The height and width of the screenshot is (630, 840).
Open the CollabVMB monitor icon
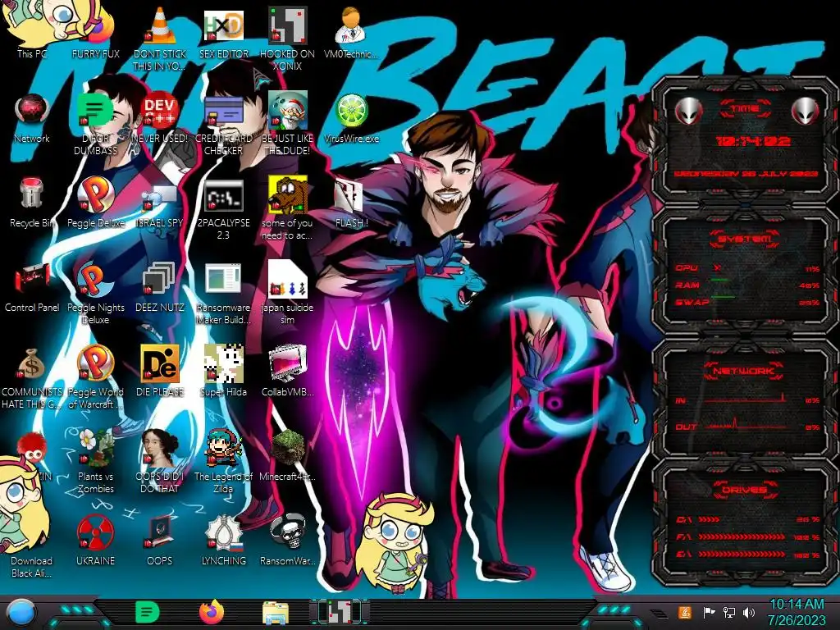pos(287,372)
